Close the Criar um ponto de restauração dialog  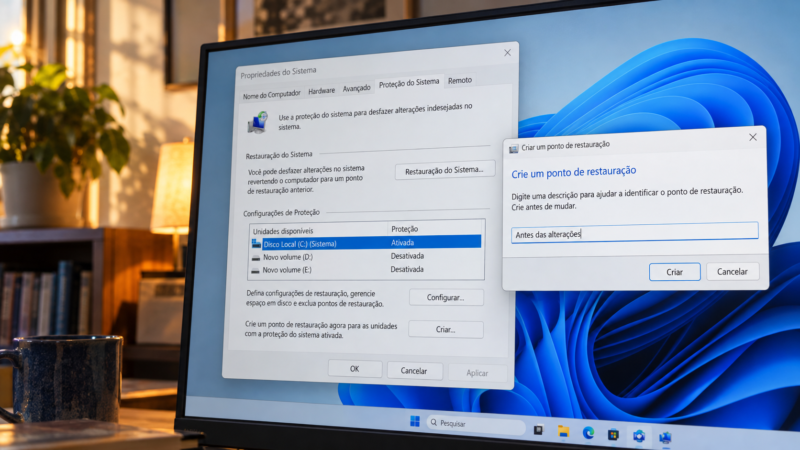(753, 137)
